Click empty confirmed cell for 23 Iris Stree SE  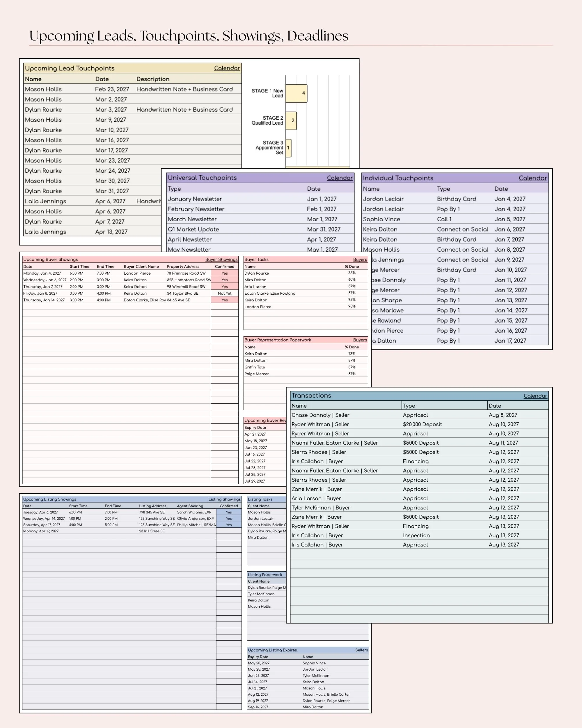229,531
